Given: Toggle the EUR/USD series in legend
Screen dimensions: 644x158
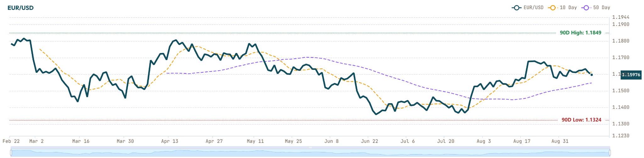Looking at the screenshot, I should tap(528, 8).
